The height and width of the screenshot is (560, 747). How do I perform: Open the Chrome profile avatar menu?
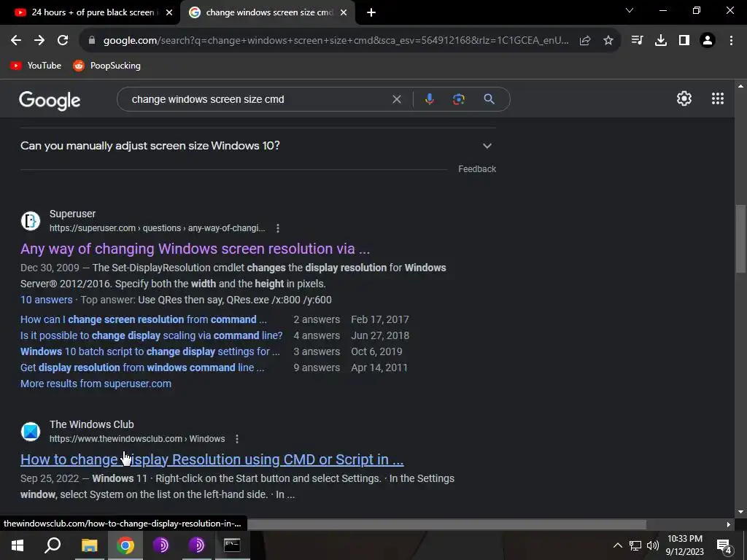pyautogui.click(x=708, y=41)
